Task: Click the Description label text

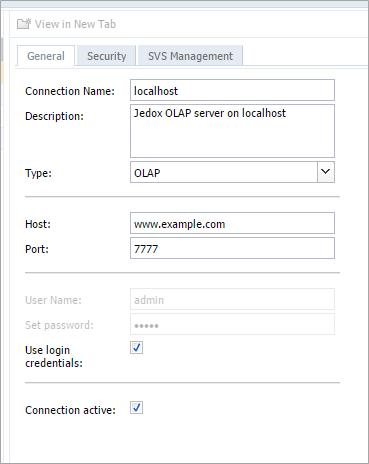Action: coord(54,116)
